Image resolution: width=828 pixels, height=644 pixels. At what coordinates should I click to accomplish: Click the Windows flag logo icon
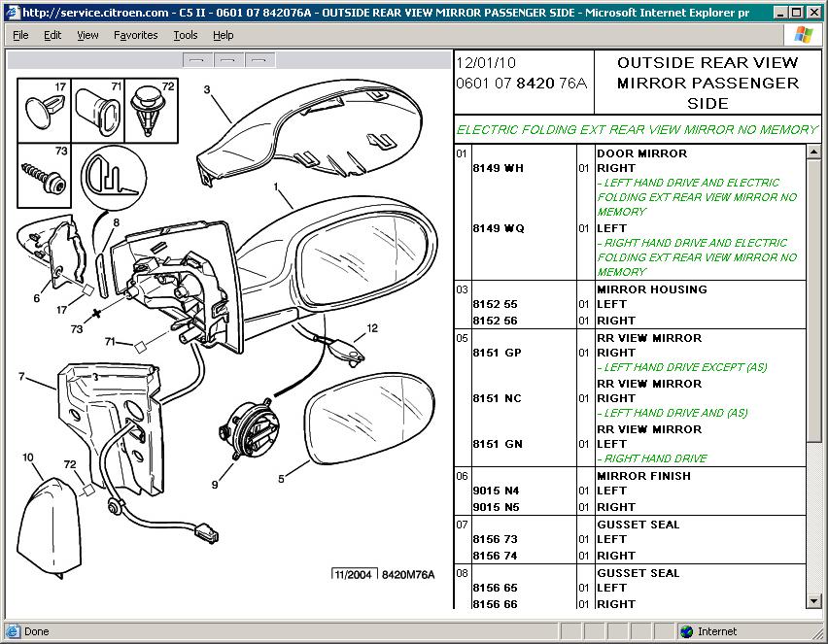[x=804, y=35]
